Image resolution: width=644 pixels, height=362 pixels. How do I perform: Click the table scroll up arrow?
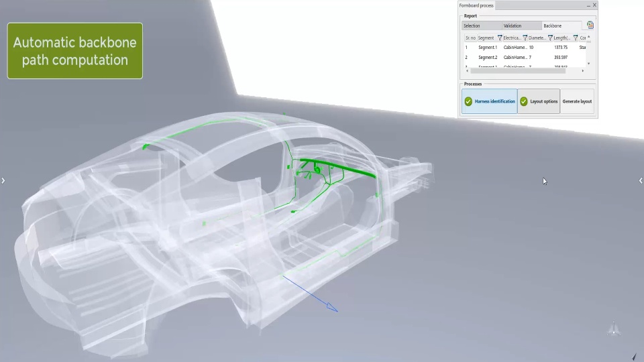point(588,37)
